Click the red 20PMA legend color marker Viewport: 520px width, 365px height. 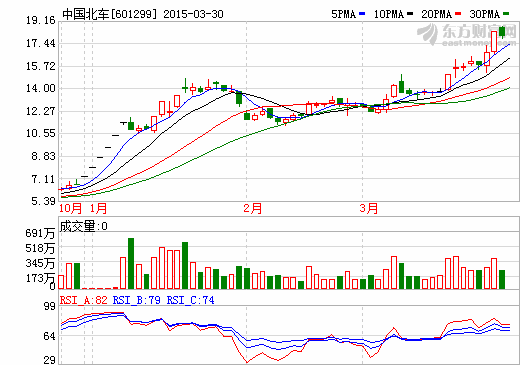point(458,14)
